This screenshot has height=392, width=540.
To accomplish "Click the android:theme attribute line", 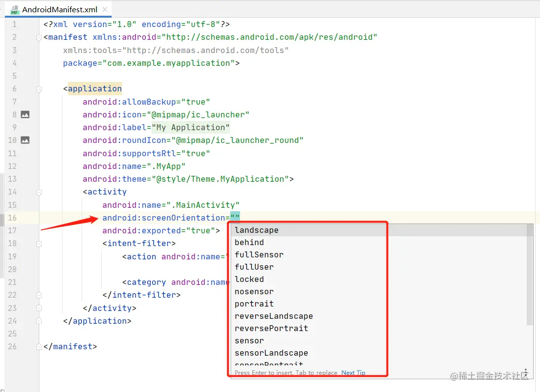I will point(188,179).
